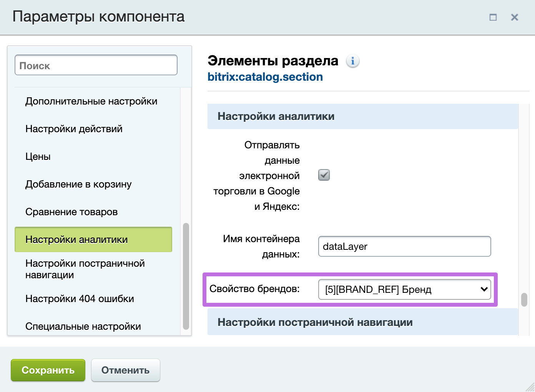Go to Добавление в корзину section
The height and width of the screenshot is (392, 535).
[x=78, y=184]
